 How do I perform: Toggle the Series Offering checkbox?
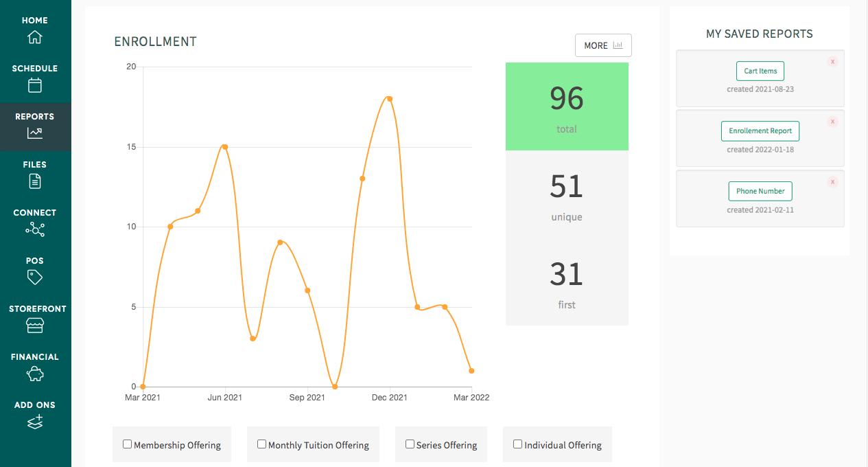coord(410,444)
